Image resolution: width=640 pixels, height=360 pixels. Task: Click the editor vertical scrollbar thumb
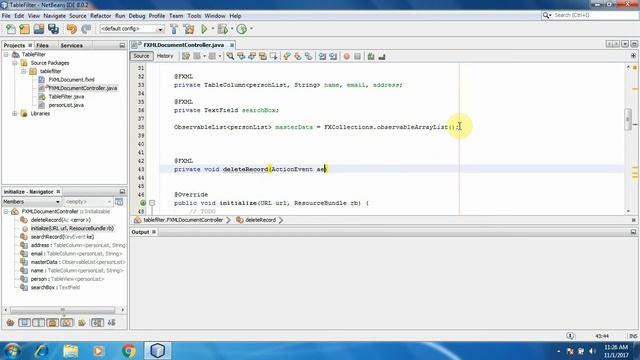628,119
